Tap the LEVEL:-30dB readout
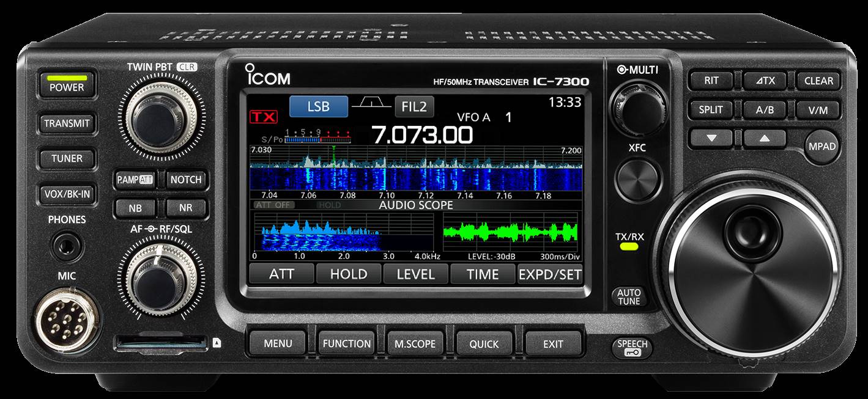 coord(491,257)
